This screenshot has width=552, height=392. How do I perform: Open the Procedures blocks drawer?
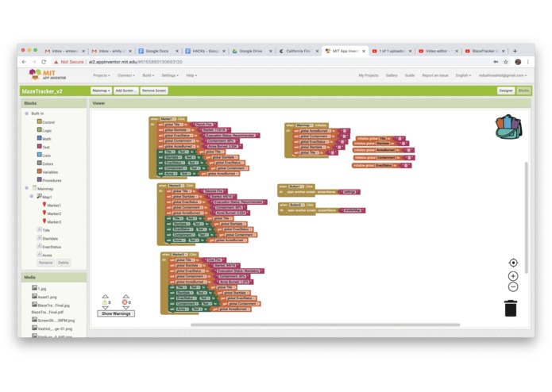(49, 180)
